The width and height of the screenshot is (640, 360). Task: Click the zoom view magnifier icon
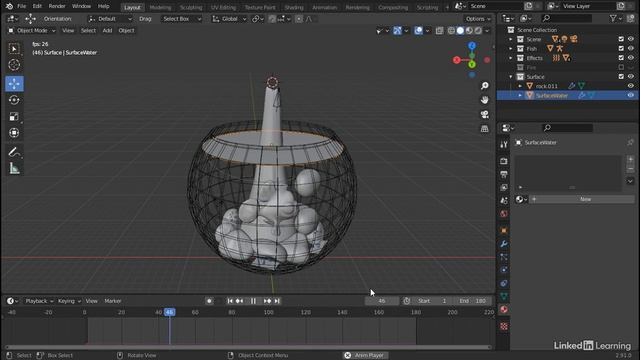(484, 86)
